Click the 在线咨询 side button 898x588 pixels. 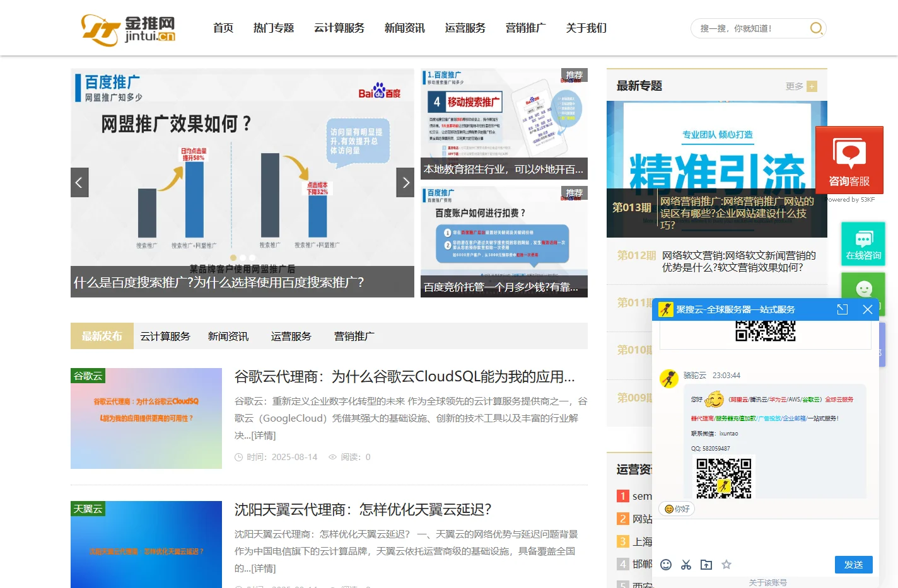pyautogui.click(x=863, y=244)
